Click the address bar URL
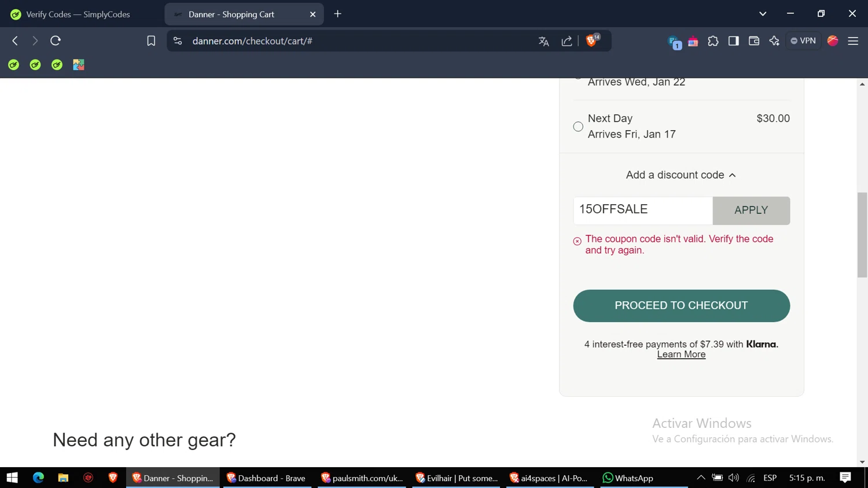The height and width of the screenshot is (488, 868). 252,41
